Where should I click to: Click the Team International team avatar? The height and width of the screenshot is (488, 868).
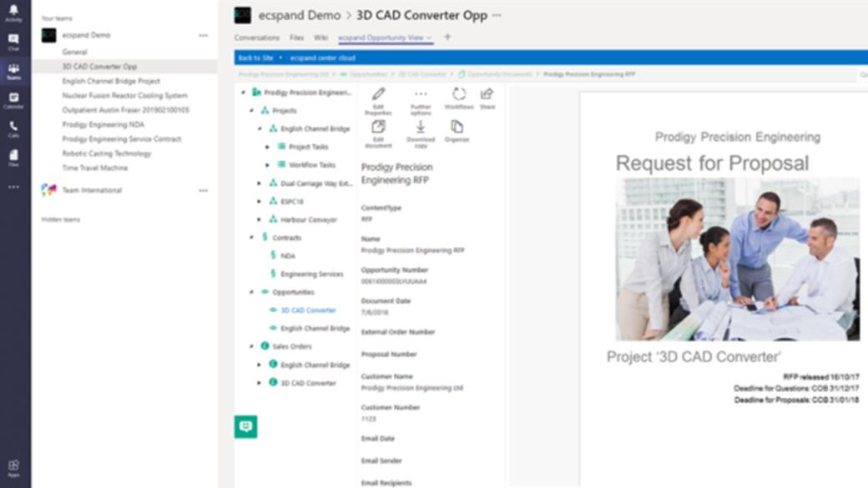[48, 190]
